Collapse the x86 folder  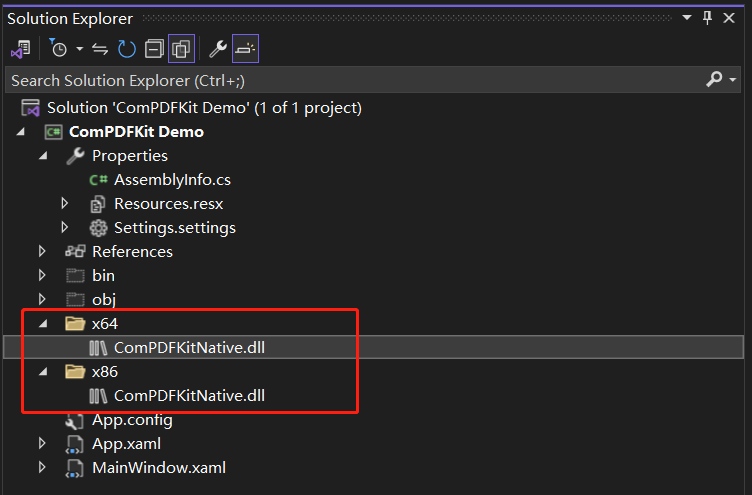[x=43, y=371]
